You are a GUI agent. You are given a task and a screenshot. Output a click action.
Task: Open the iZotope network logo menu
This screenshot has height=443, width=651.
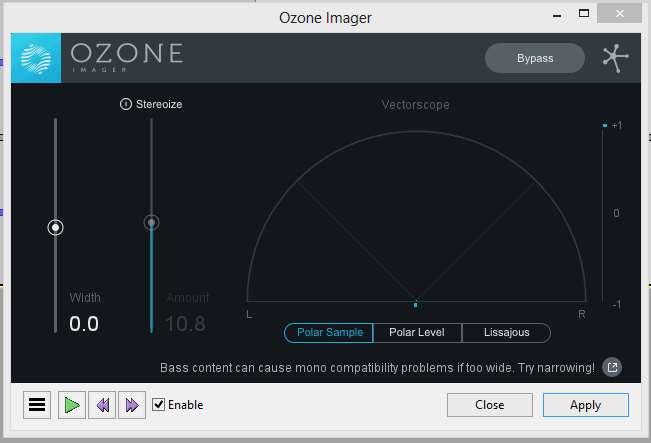[x=615, y=57]
